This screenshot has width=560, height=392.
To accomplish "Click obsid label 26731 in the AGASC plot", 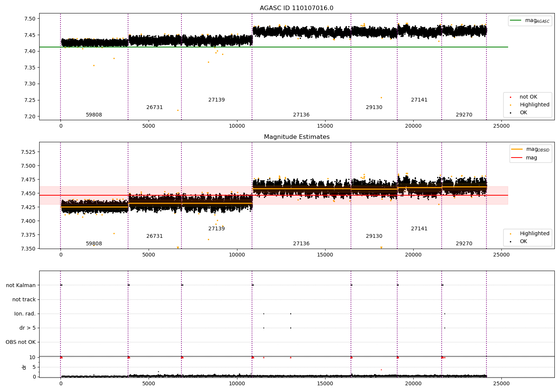I will click(155, 108).
